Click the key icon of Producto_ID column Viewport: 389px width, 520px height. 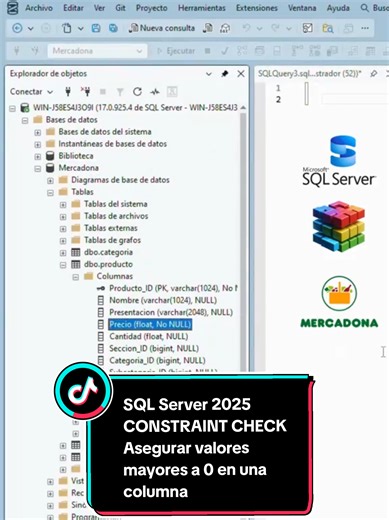coord(100,288)
